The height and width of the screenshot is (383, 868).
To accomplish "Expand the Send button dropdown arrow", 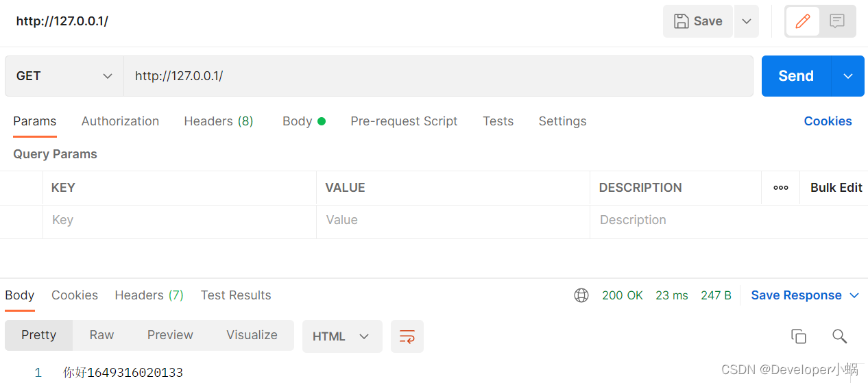I will 848,76.
